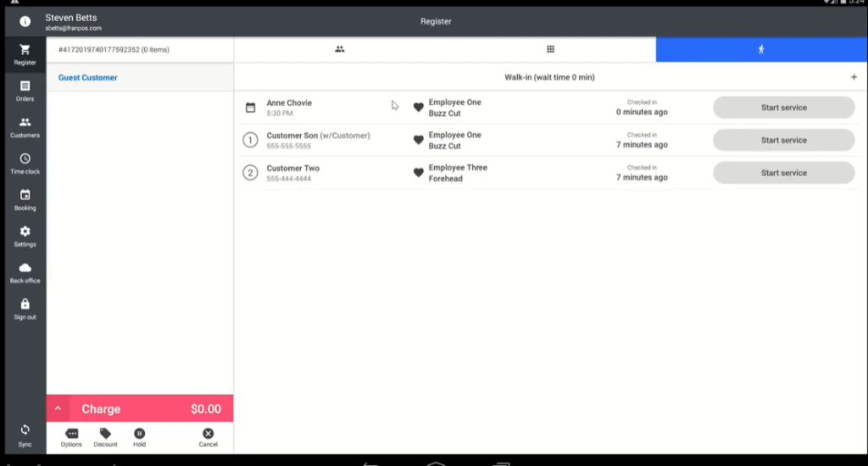Start service for Anne Chovie
This screenshot has width=868, height=466.
click(x=783, y=108)
